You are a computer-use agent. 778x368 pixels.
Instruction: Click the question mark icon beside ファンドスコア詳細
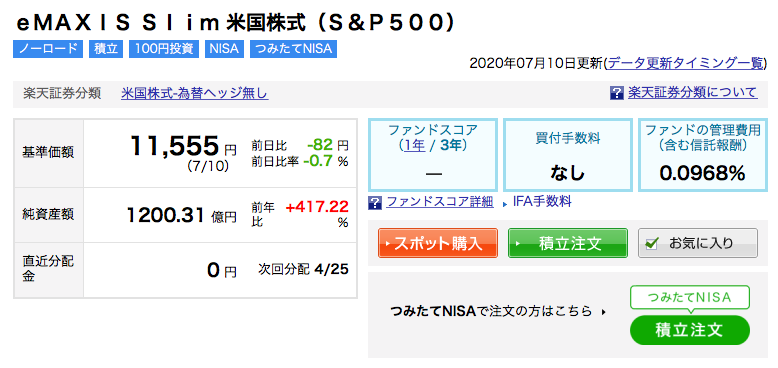pyautogui.click(x=376, y=202)
